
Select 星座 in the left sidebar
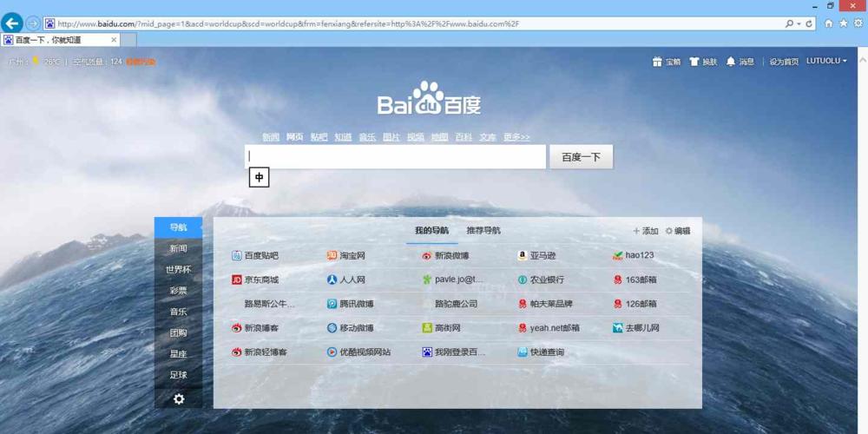178,354
